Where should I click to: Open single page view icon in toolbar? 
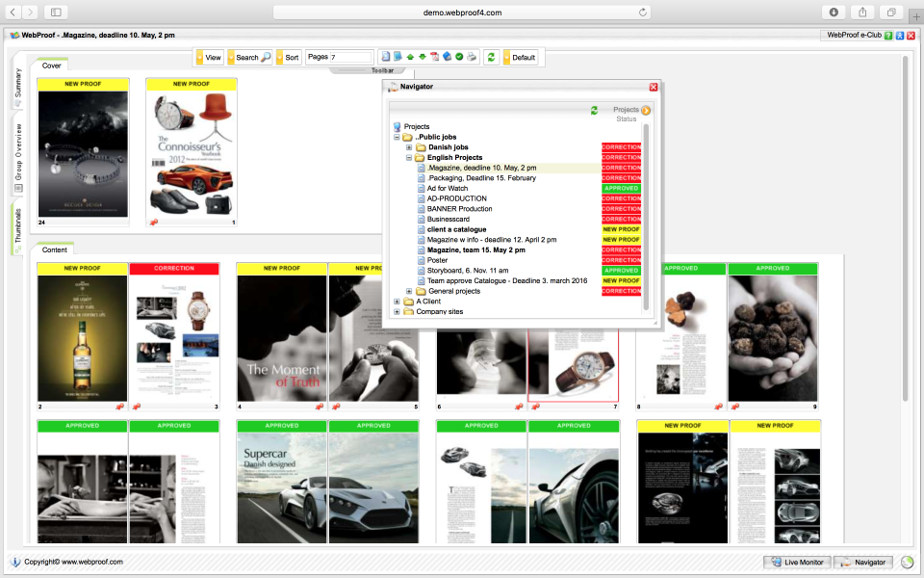coord(385,57)
